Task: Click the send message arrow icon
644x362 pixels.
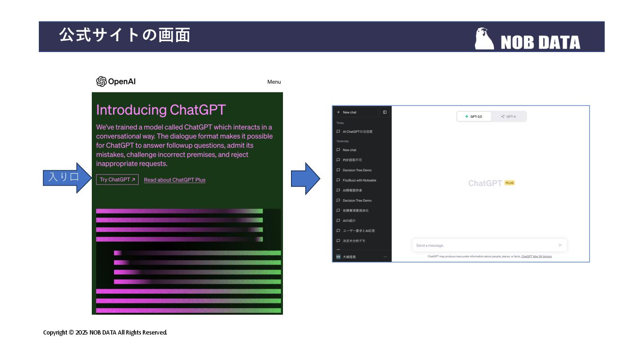Action: pos(560,245)
